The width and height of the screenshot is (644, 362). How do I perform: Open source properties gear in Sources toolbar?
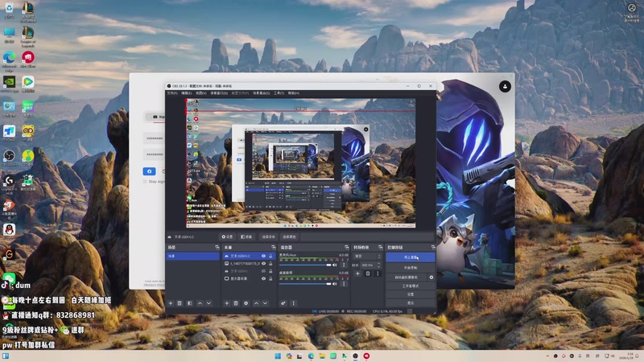click(246, 303)
